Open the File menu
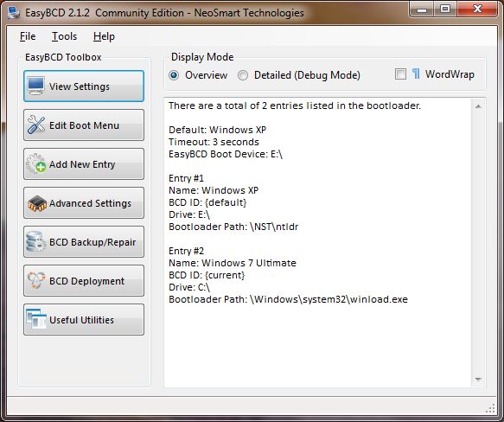This screenshot has width=504, height=422. (x=28, y=36)
